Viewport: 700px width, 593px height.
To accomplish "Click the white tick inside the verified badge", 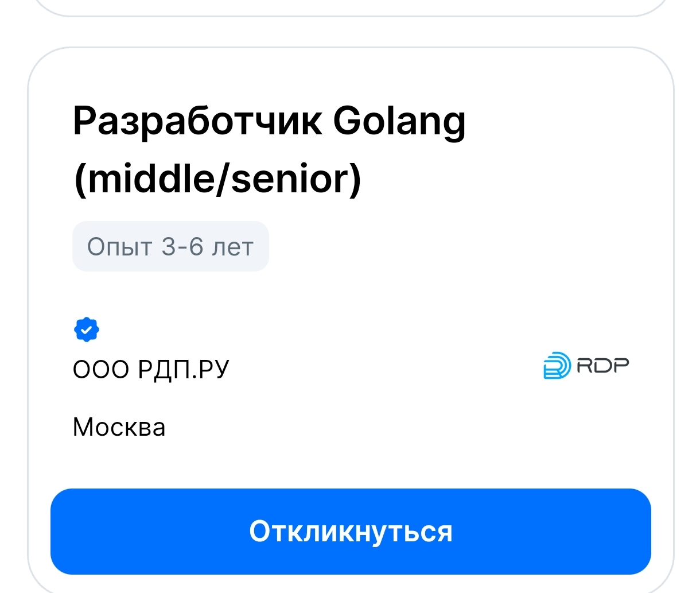I will point(87,330).
